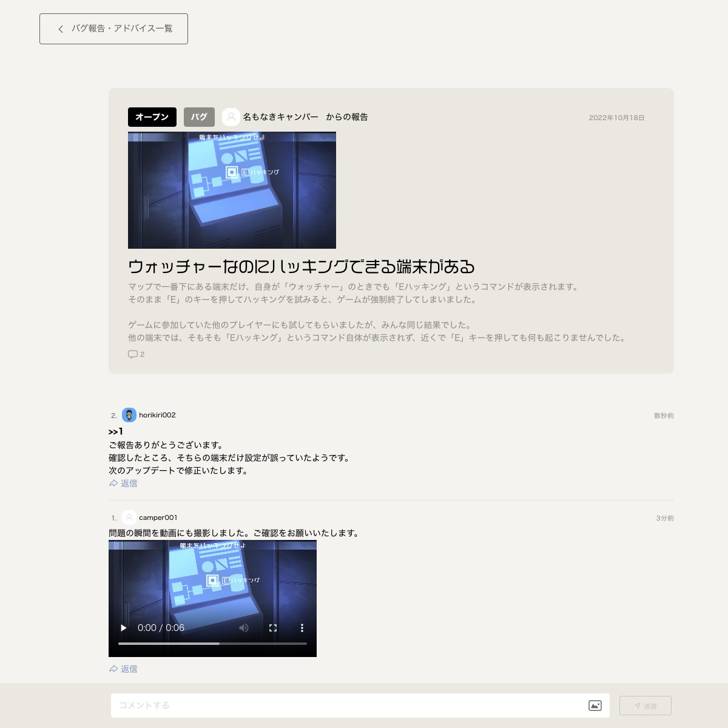
Task: Reply to horikiri002's comment
Action: [123, 484]
